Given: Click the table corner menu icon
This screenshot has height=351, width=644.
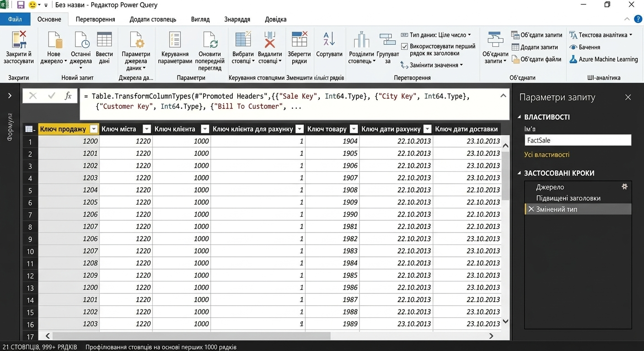Looking at the screenshot, I should coord(30,129).
